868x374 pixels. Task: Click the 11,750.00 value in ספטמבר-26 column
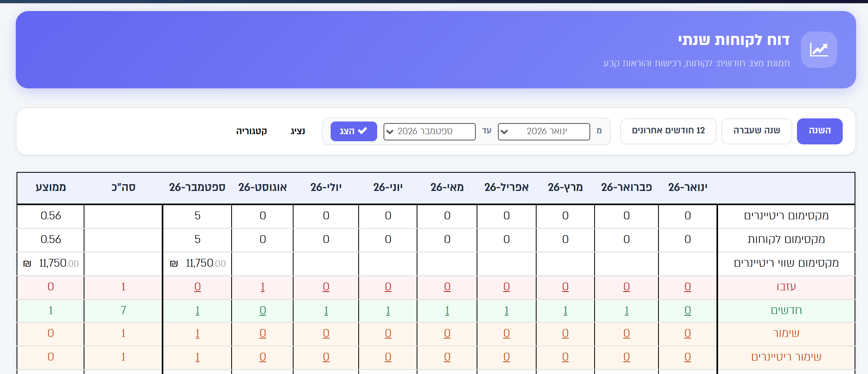[x=198, y=263]
